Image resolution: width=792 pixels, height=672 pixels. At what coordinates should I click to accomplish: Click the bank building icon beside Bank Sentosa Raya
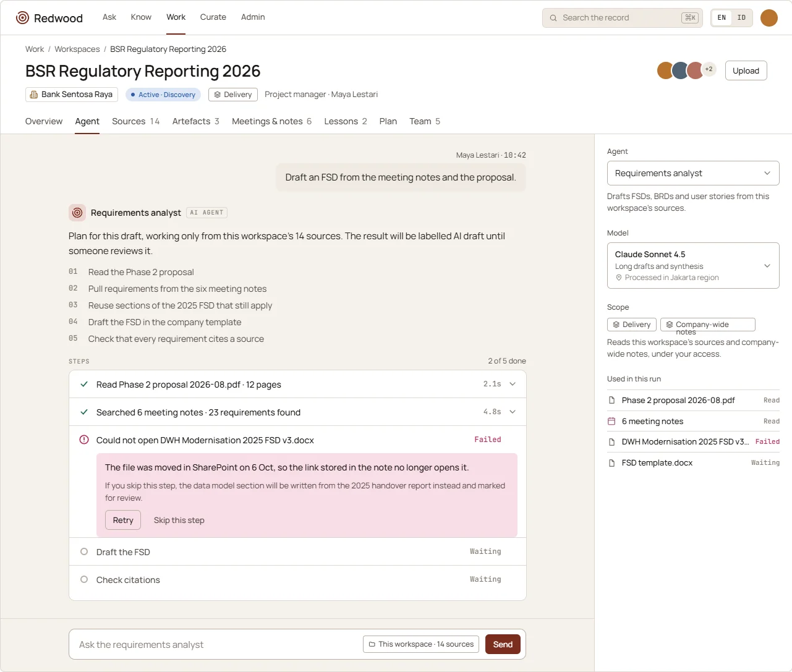tap(34, 95)
